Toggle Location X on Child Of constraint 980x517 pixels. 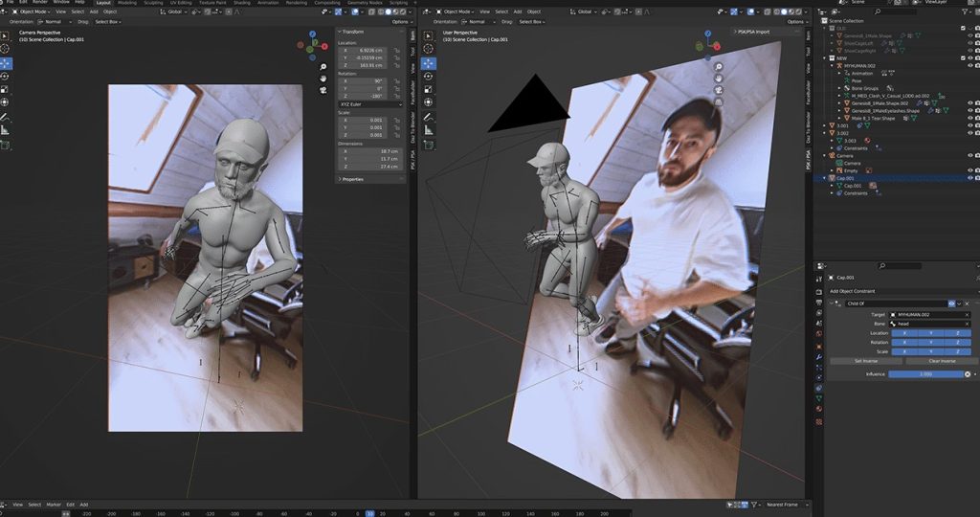[x=904, y=333]
